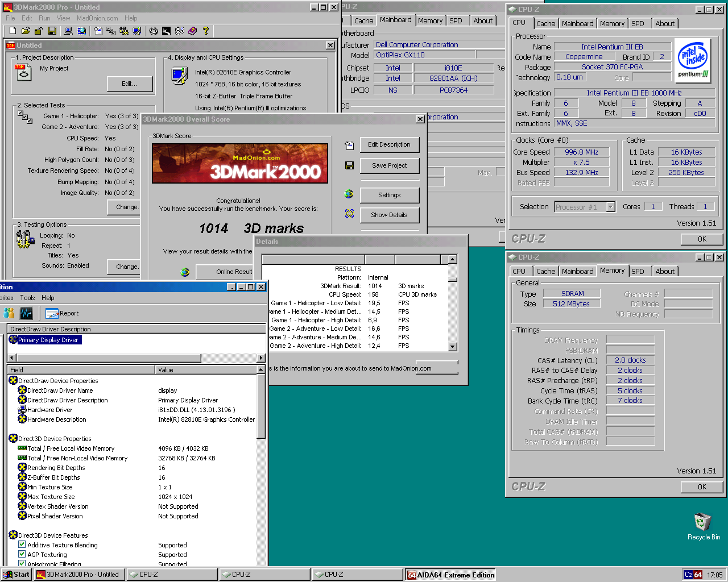Click the globe icon beside Settings button
Screen dimensions: 728x582
(349, 194)
